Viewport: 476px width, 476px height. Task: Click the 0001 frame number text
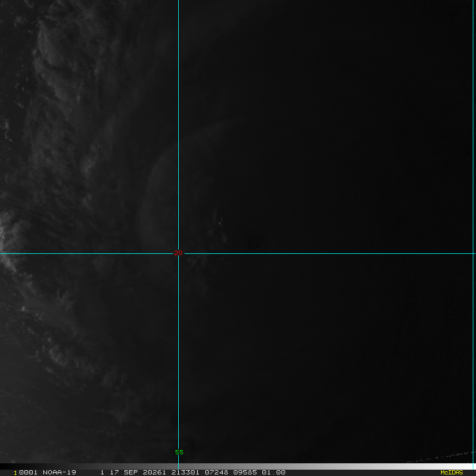click(25, 472)
